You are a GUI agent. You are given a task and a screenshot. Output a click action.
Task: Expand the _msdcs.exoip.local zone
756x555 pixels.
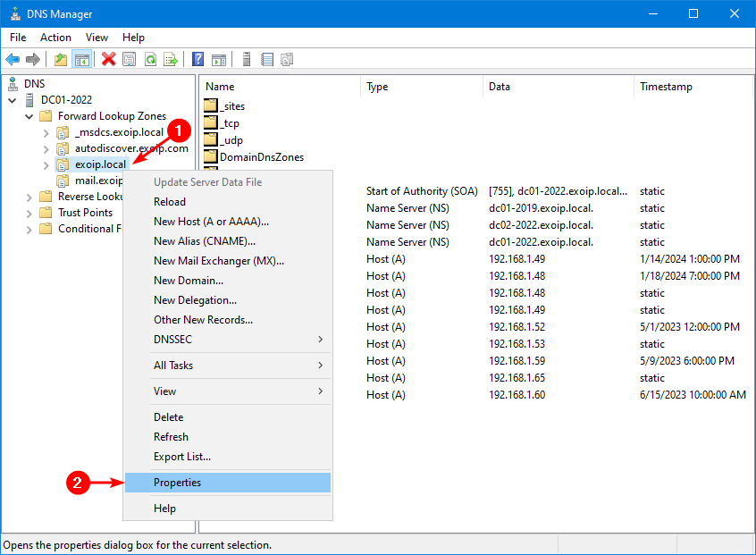click(46, 132)
